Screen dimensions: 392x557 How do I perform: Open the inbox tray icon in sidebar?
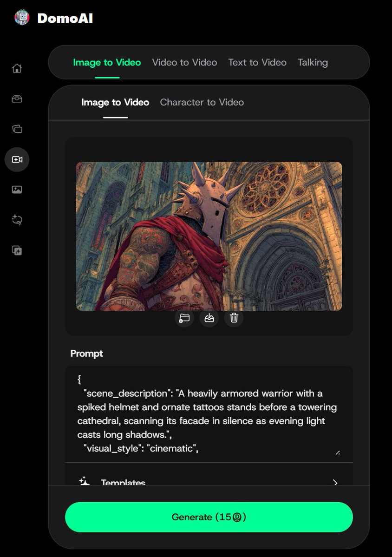coord(17,99)
